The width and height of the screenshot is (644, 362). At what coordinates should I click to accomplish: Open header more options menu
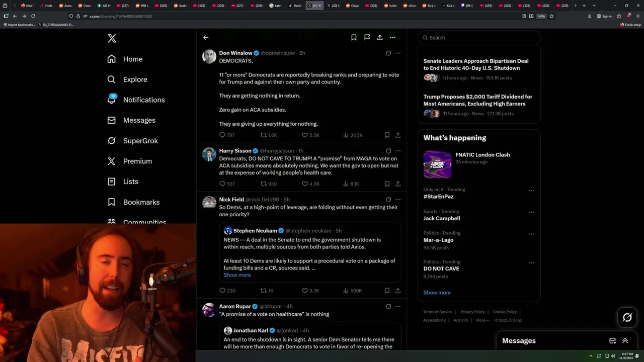click(393, 37)
